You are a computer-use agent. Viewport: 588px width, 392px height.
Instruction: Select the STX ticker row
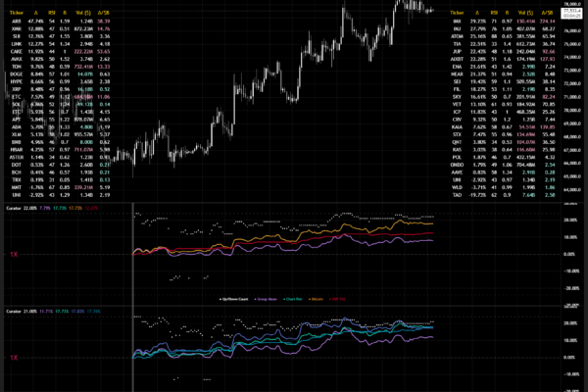coord(503,134)
